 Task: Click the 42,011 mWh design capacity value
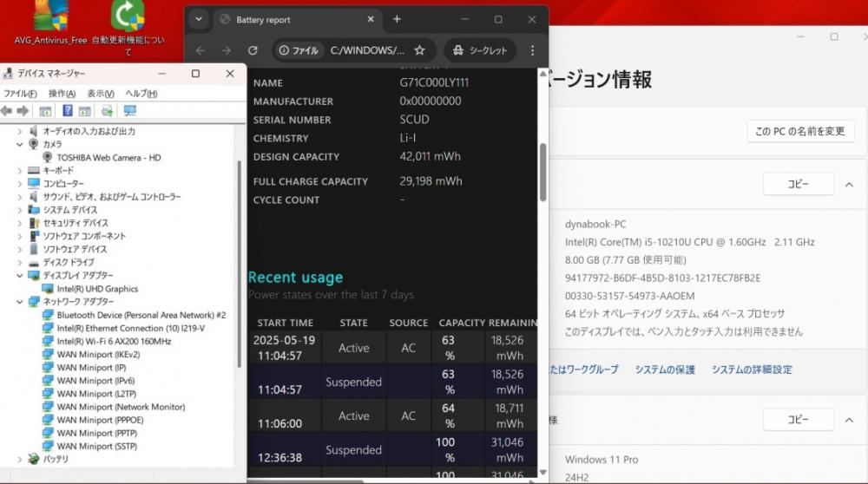431,156
